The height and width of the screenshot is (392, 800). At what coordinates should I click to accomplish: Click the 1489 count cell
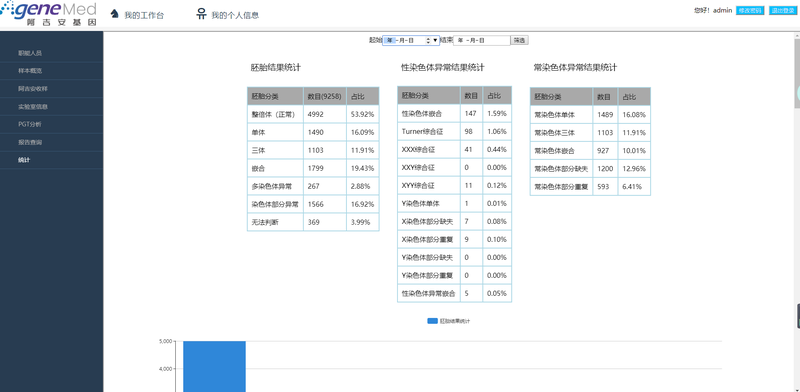(x=606, y=115)
